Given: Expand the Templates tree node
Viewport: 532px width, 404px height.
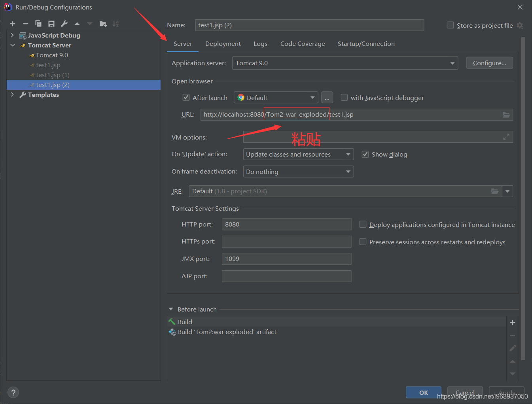Looking at the screenshot, I should point(12,94).
